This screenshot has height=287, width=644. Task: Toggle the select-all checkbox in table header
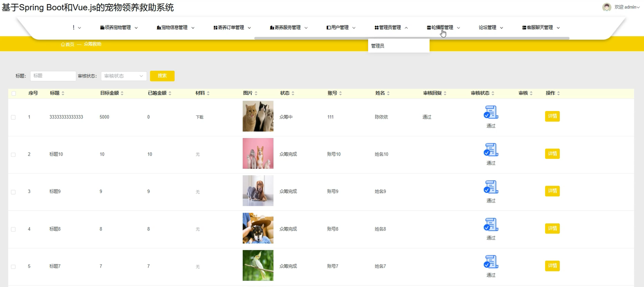click(14, 94)
